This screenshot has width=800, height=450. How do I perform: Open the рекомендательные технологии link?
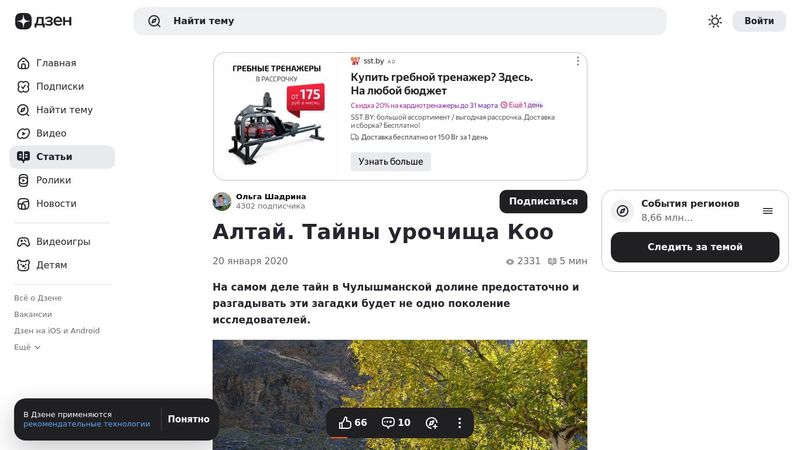point(87,424)
